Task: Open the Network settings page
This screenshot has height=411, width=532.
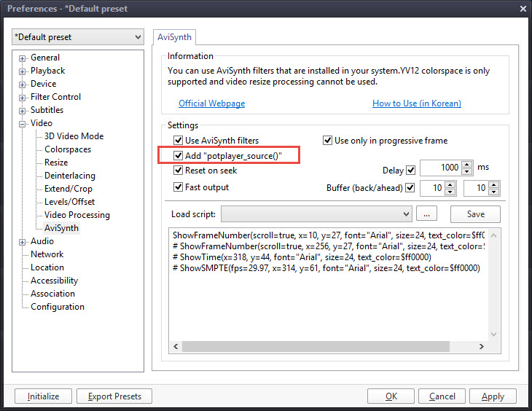Action: 47,254
